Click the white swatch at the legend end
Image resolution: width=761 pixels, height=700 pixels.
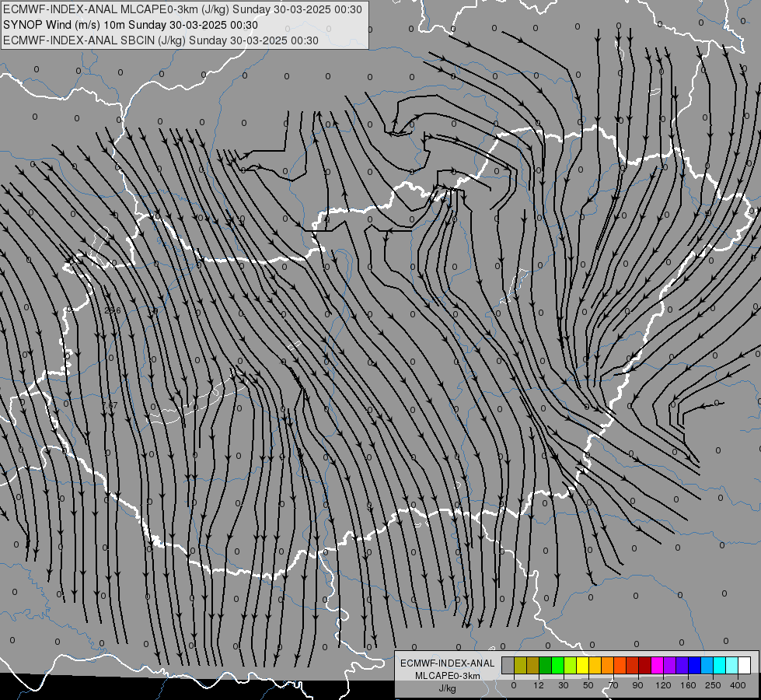745,665
